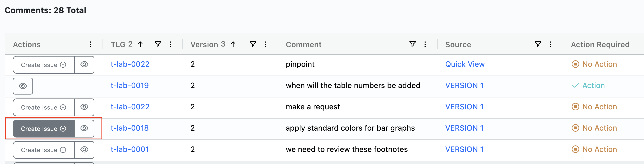Open the Version column three-dot menu
The image size is (644, 164).
click(x=266, y=44)
